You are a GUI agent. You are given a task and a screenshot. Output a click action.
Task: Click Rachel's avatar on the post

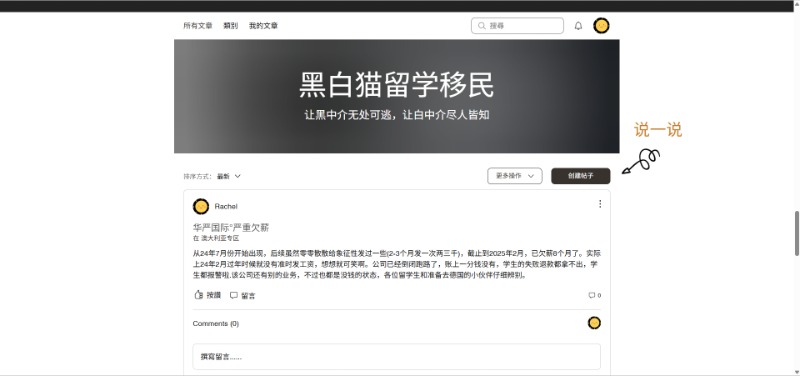point(201,206)
